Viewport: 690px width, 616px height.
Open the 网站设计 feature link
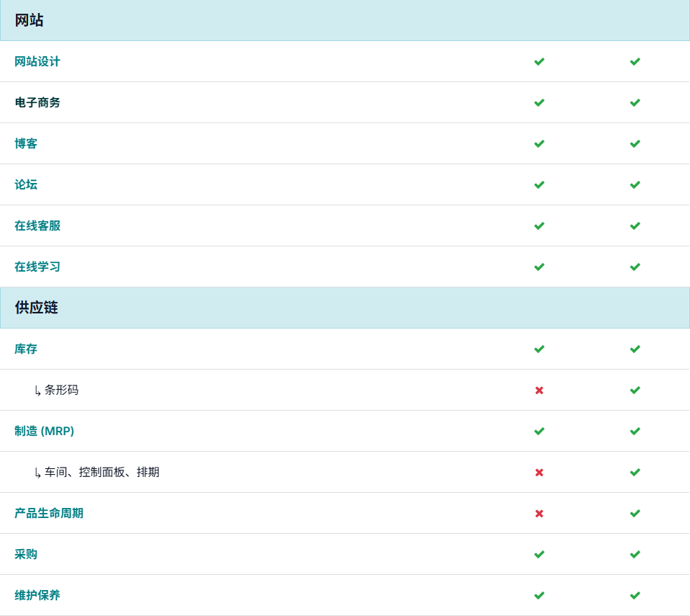[x=37, y=62]
